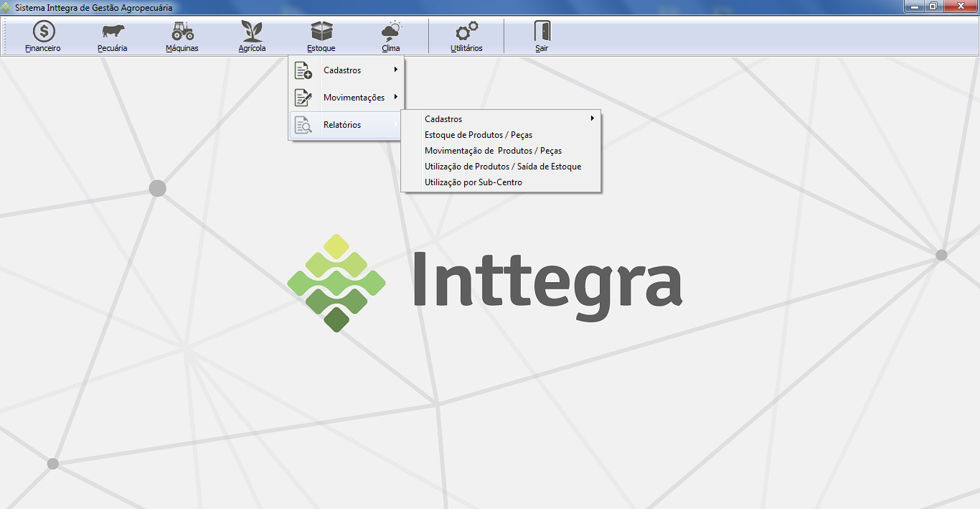
Task: Click the Movimentações document-pencil icon
Action: click(303, 98)
